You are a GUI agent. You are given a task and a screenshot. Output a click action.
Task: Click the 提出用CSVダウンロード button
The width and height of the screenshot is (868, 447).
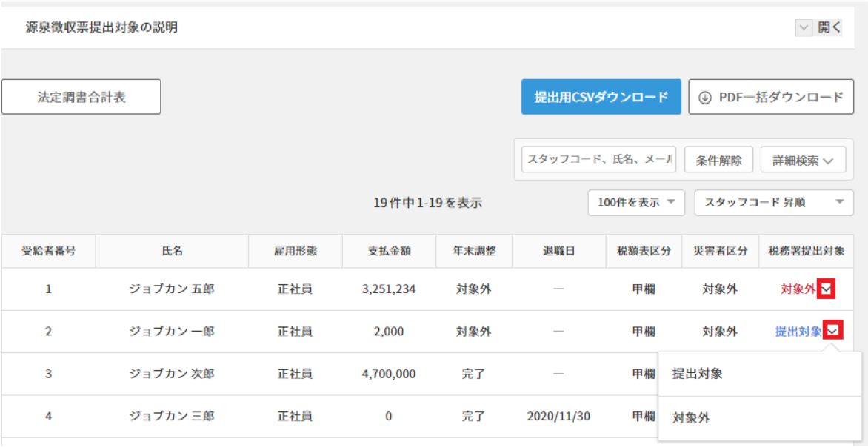coord(601,97)
